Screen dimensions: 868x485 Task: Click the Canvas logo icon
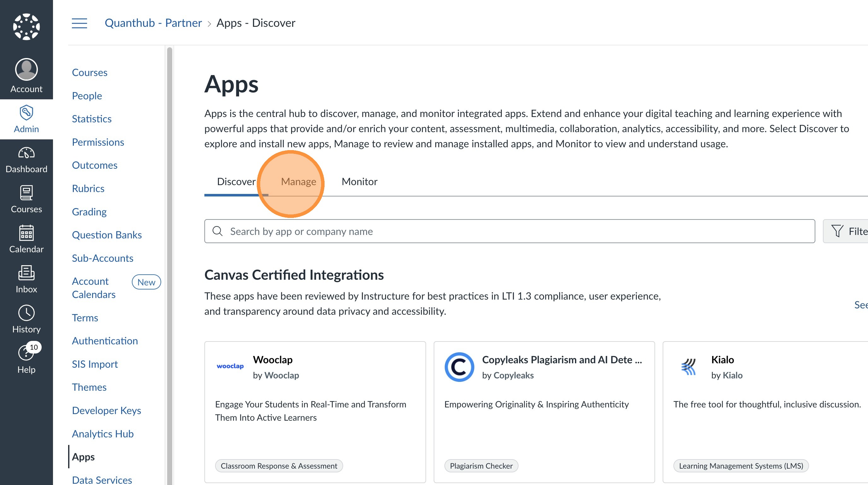[x=26, y=26]
